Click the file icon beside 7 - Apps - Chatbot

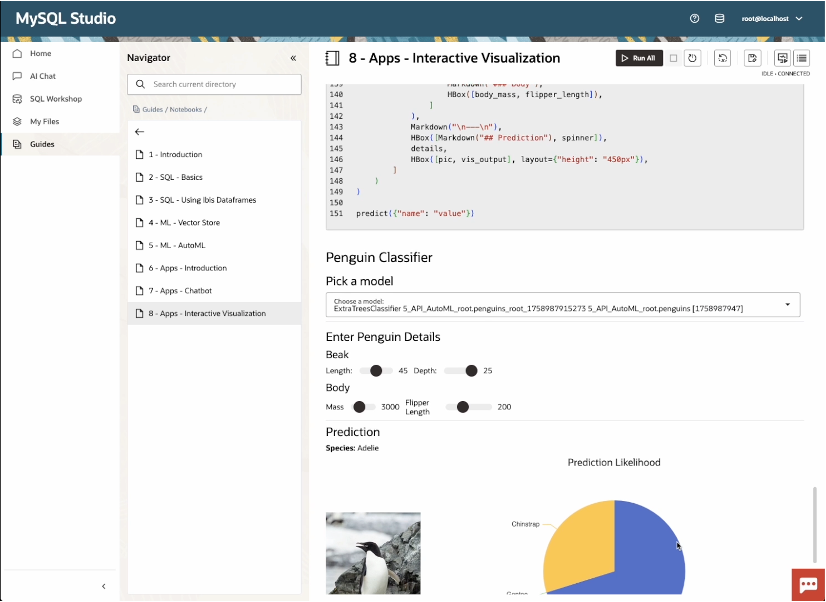[x=140, y=290]
